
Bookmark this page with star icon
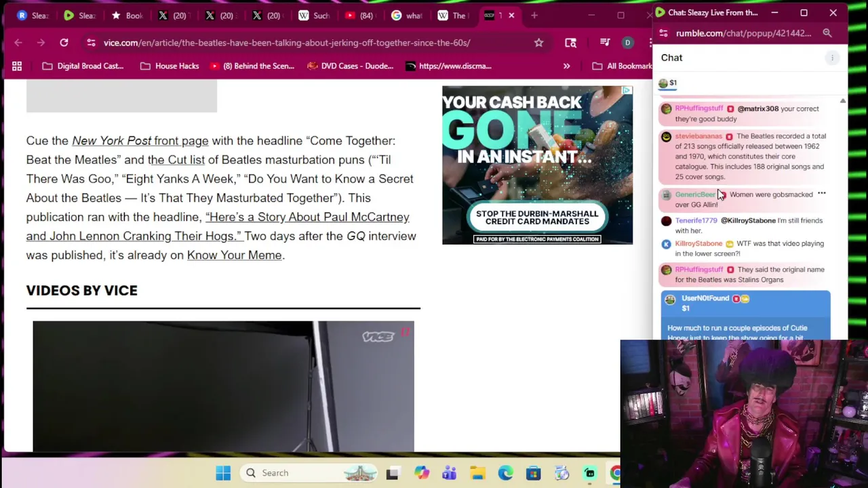point(538,43)
